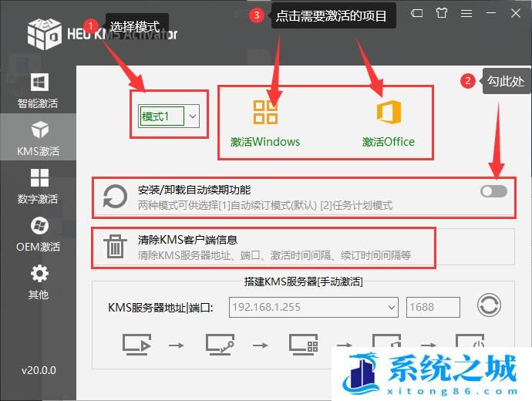
Task: Close the HEU KMS Activator window
Action: coord(516,13)
